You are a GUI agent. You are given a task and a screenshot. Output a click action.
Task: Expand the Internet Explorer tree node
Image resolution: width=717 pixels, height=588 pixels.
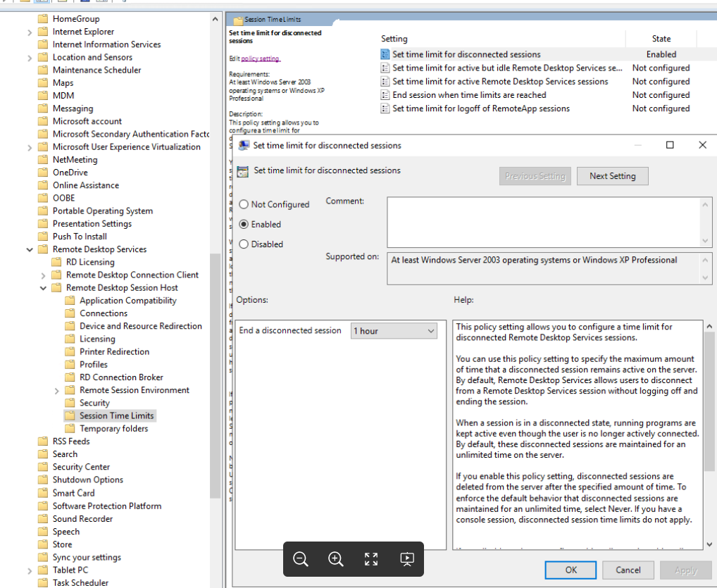pyautogui.click(x=30, y=32)
